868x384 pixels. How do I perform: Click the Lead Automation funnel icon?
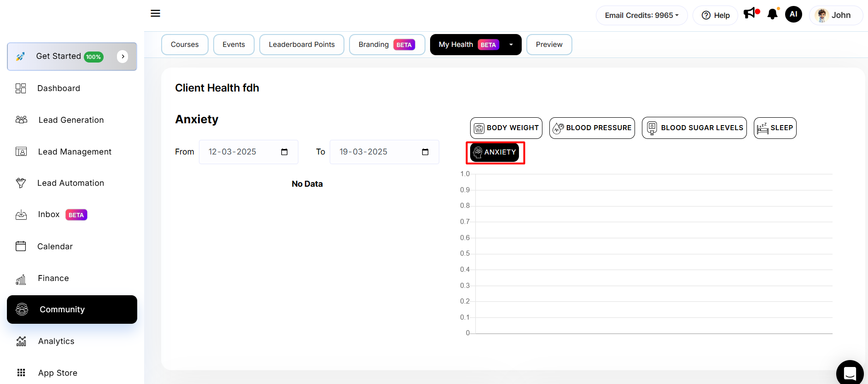[21, 183]
